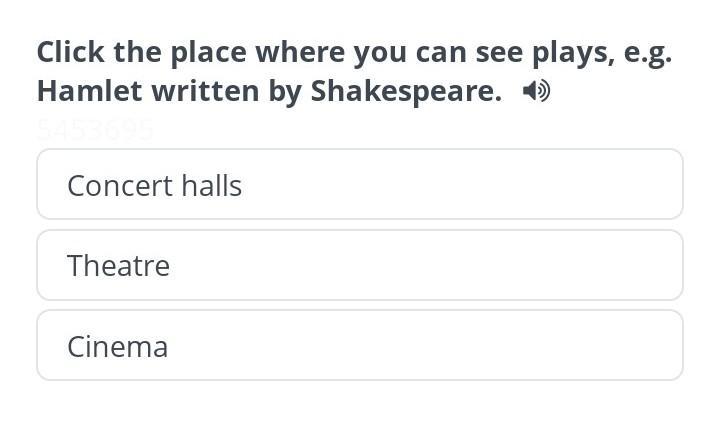This screenshot has width=720, height=426.
Task: Choose the Concert halls answer
Action: (360, 184)
